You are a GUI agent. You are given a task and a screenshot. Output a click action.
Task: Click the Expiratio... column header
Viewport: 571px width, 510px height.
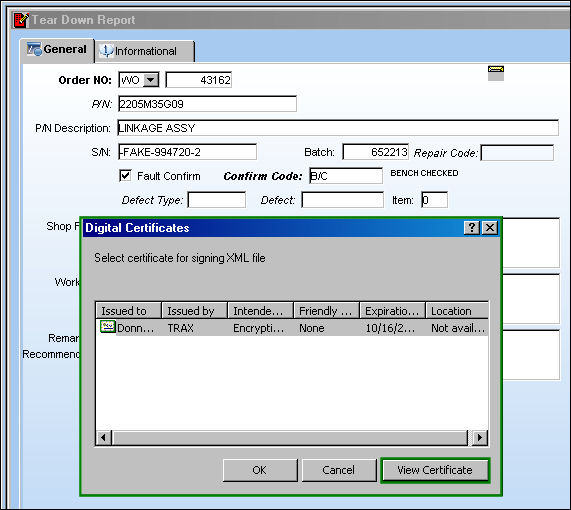pyautogui.click(x=392, y=310)
